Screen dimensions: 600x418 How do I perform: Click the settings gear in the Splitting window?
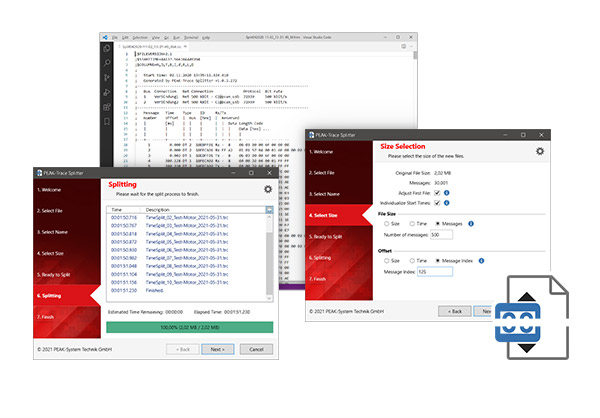coord(267,189)
